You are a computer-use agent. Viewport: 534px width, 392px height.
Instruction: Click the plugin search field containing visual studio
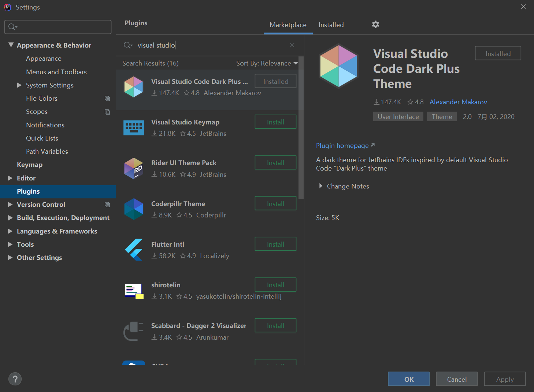(x=210, y=45)
